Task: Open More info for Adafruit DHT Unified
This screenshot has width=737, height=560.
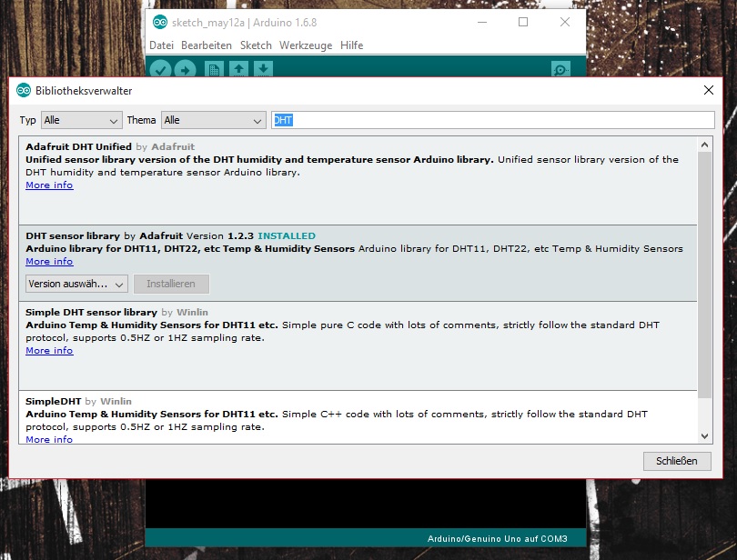Action: coord(49,185)
